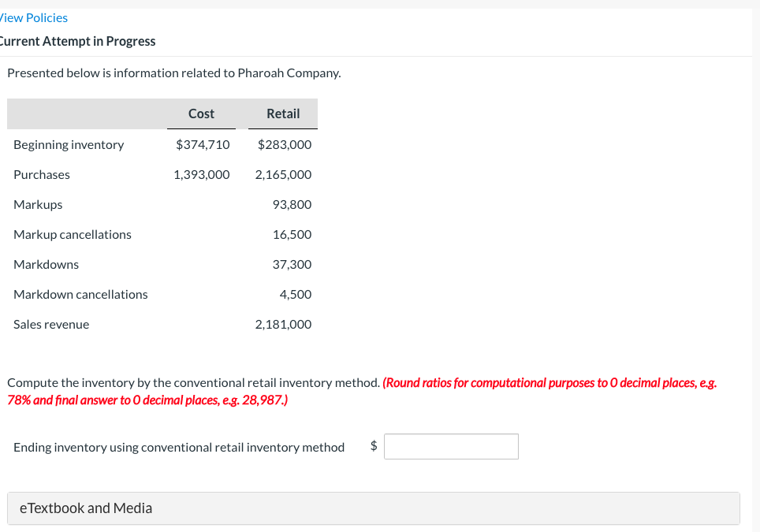This screenshot has width=760, height=532.
Task: Select the Markdown cancellations row label
Action: (80, 294)
